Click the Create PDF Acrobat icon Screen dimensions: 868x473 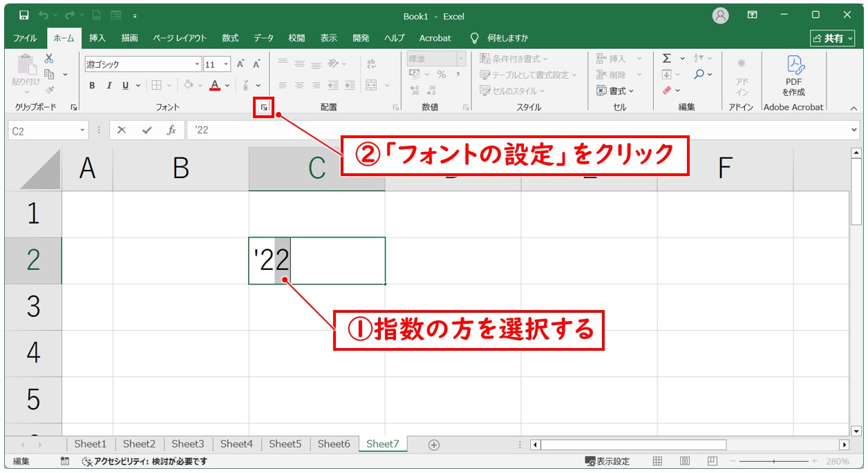tap(793, 76)
